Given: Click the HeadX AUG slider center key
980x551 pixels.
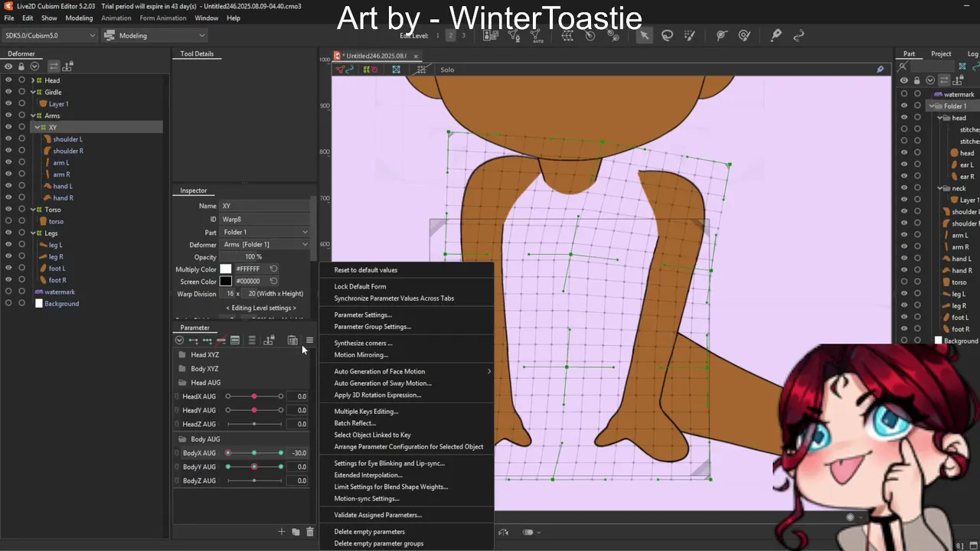Looking at the screenshot, I should [x=254, y=396].
